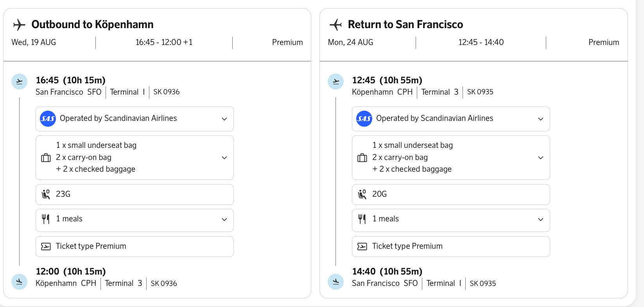Click the cutlery icon in outbound meals row
644x307 pixels.
click(46, 219)
